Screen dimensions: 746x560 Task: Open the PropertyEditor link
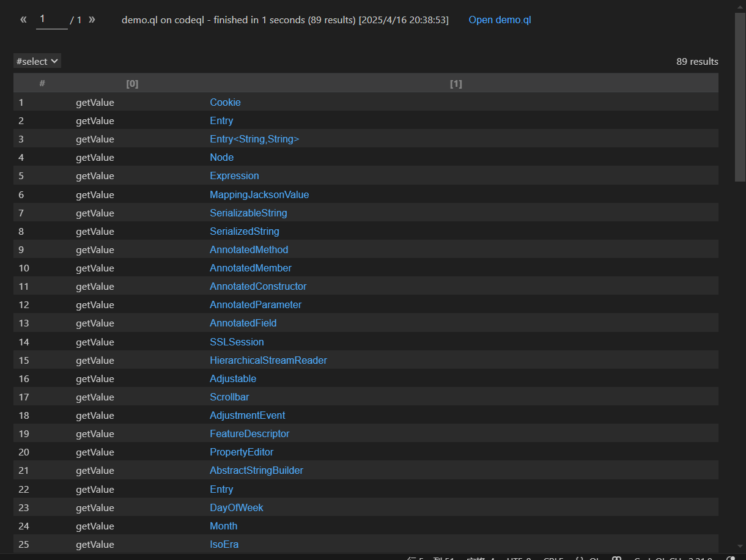pyautogui.click(x=242, y=452)
